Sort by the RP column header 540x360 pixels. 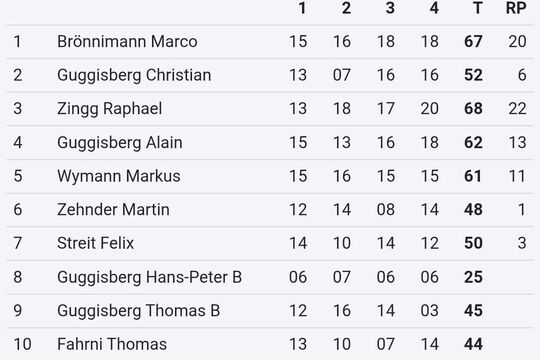516,8
